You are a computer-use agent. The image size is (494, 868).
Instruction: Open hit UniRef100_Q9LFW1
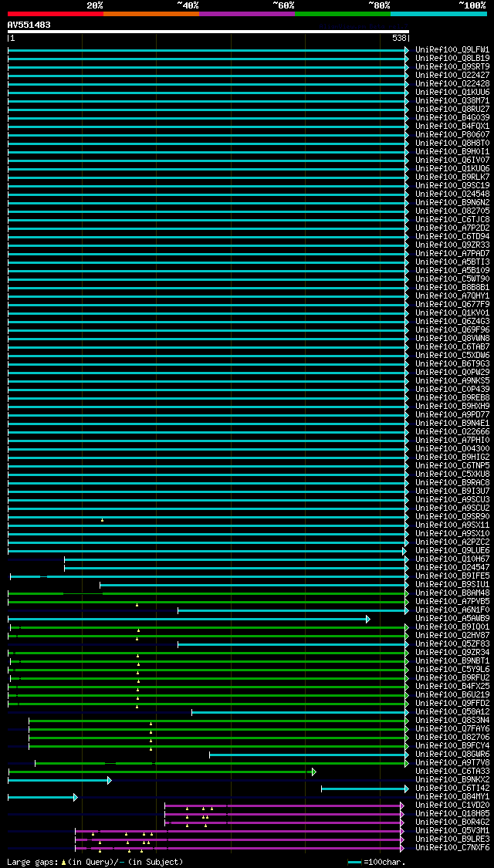[452, 50]
